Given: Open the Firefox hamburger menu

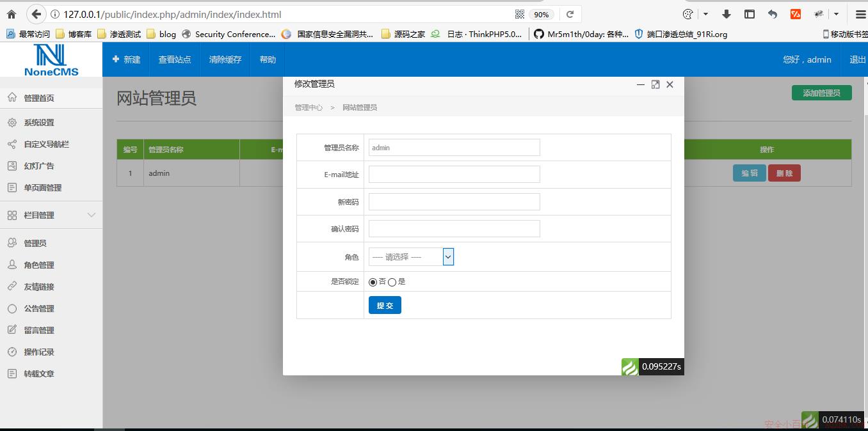Looking at the screenshot, I should tap(860, 14).
